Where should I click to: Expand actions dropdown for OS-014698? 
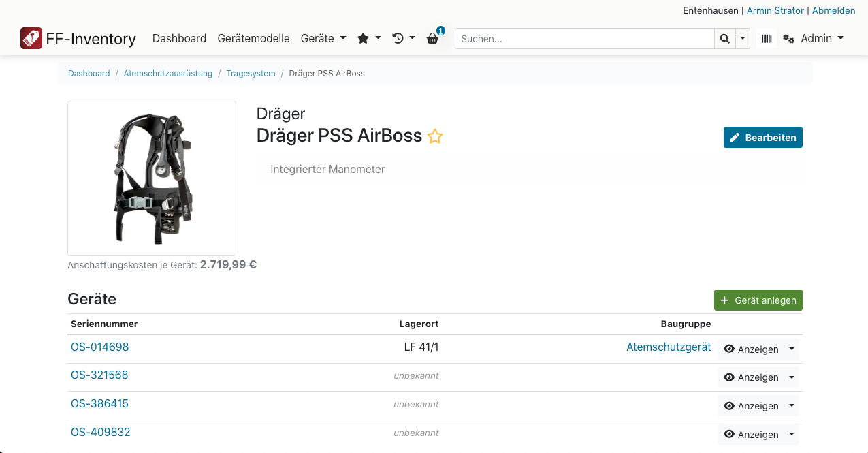coord(791,349)
